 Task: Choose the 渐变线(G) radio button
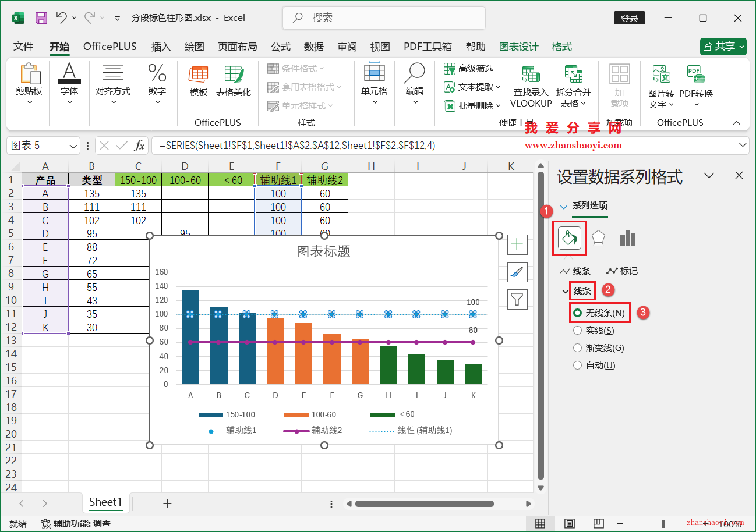click(577, 347)
